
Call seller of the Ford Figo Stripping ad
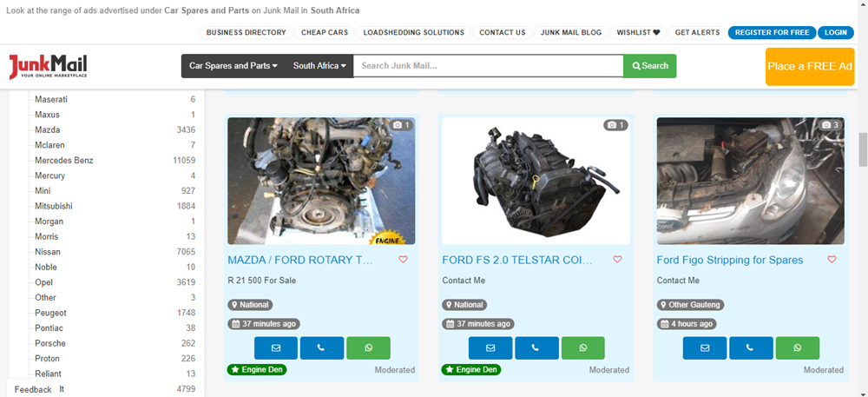coord(751,347)
